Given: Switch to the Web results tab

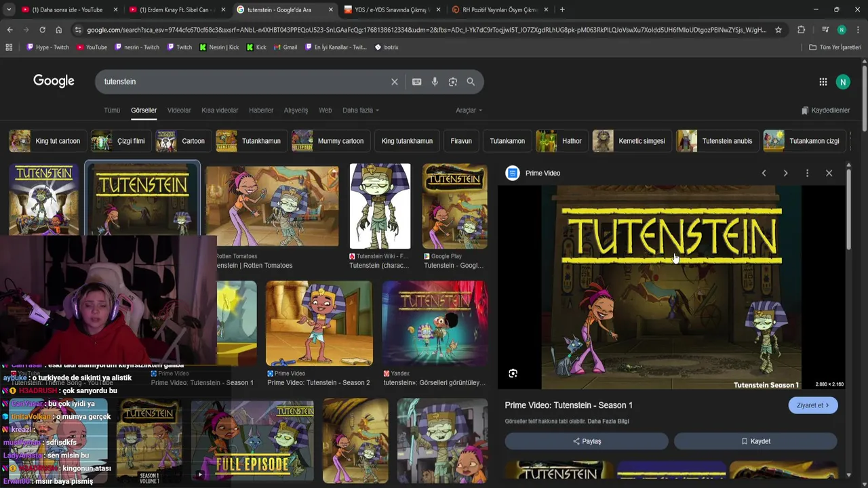Looking at the screenshot, I should point(325,110).
